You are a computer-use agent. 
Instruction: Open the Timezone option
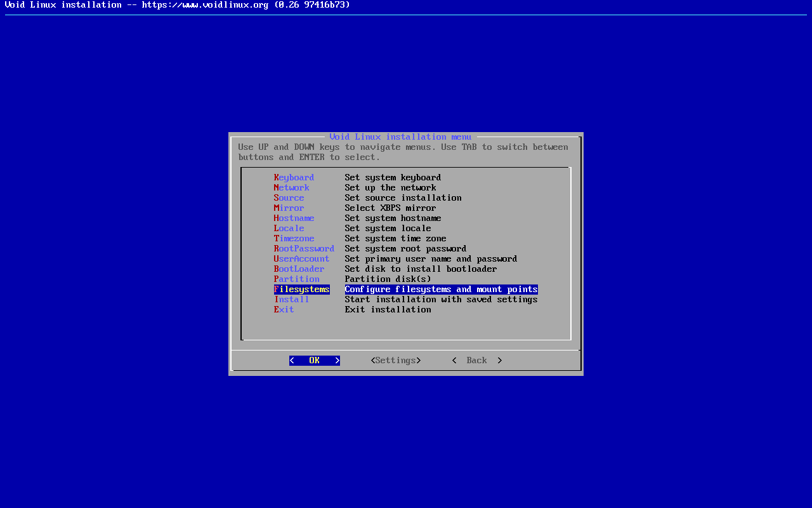(294, 239)
